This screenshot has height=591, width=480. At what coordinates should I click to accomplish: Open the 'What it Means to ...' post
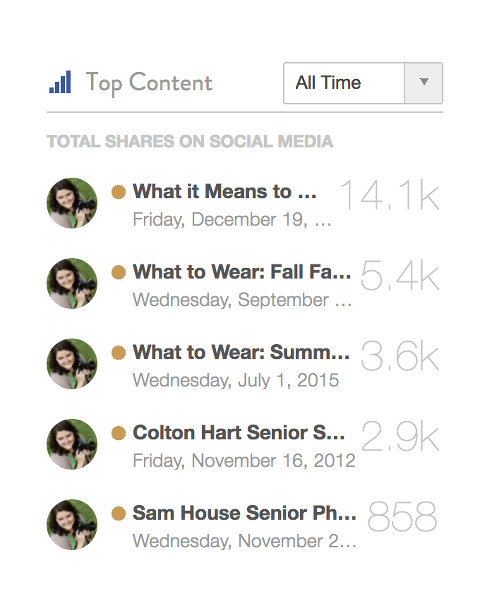click(x=225, y=191)
